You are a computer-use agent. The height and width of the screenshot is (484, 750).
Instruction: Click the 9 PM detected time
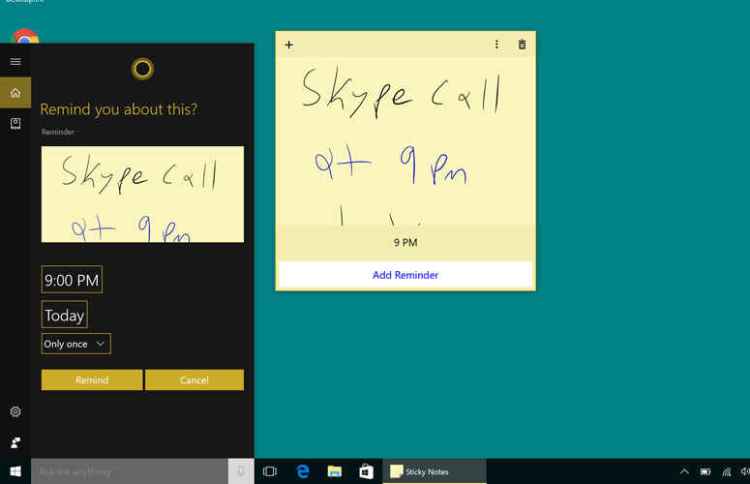click(x=406, y=242)
